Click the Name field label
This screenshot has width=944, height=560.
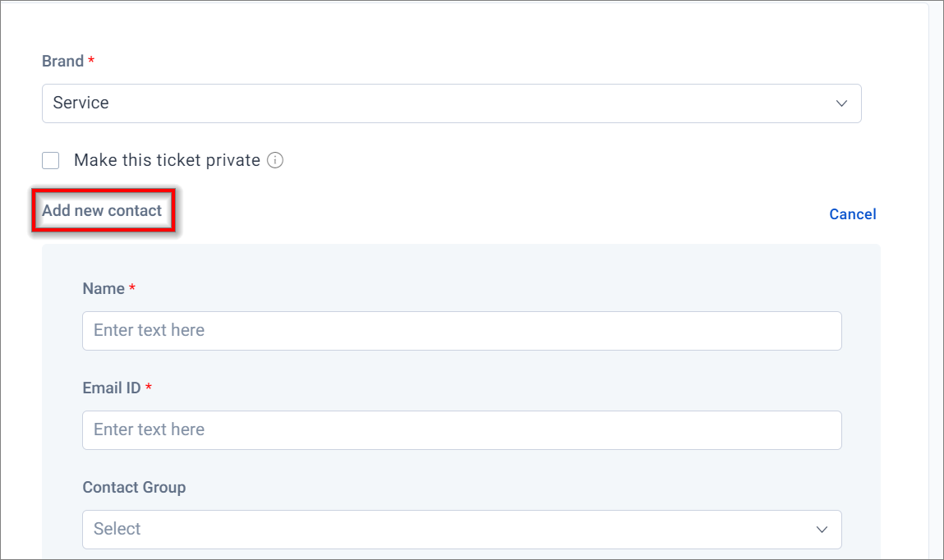104,289
